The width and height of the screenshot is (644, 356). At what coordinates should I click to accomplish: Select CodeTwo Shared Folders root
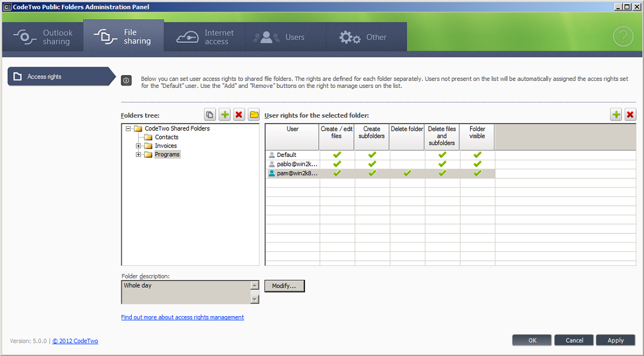pyautogui.click(x=177, y=128)
